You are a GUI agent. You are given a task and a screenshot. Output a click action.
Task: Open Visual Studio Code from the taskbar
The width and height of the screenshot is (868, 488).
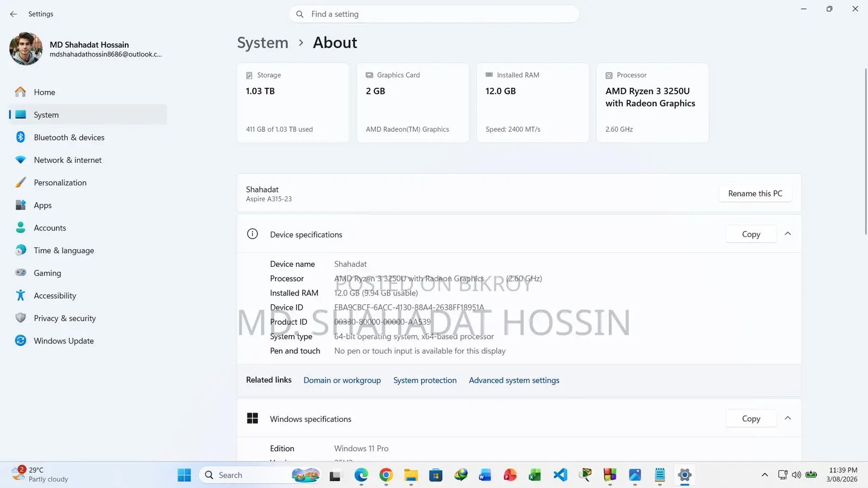point(560,476)
